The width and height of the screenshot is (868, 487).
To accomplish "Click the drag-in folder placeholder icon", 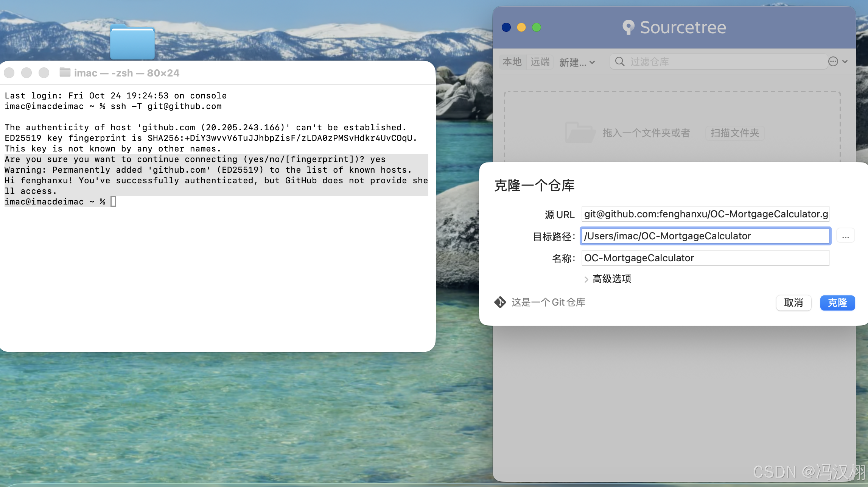I will click(x=580, y=133).
